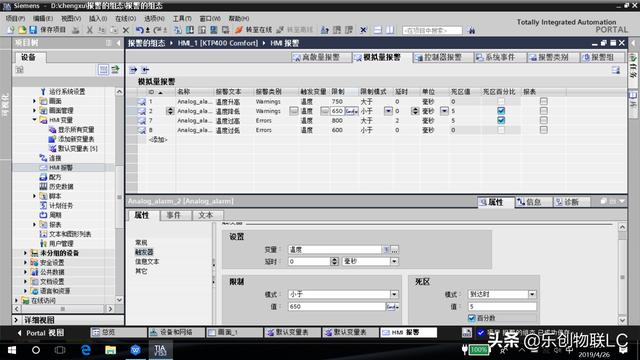Open the unit dropdown in alarm row 2
The width and height of the screenshot is (640, 360).
point(444,111)
